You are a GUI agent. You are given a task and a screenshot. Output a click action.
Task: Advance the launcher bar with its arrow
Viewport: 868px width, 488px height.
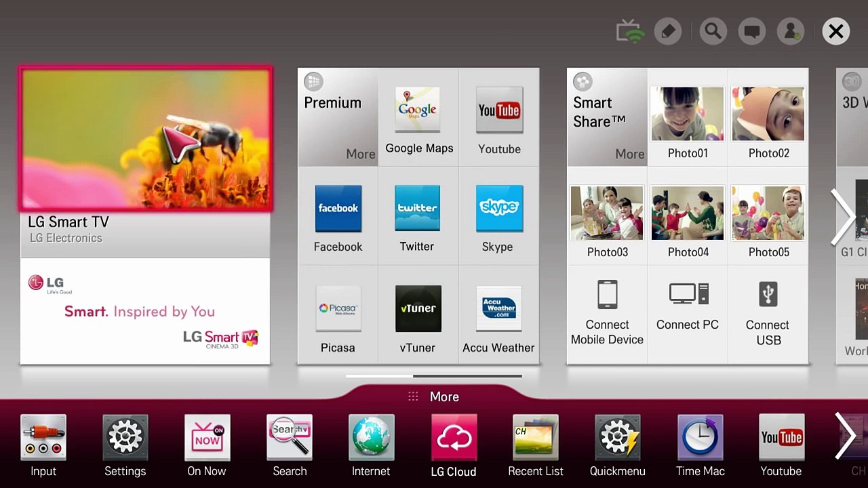tap(846, 436)
